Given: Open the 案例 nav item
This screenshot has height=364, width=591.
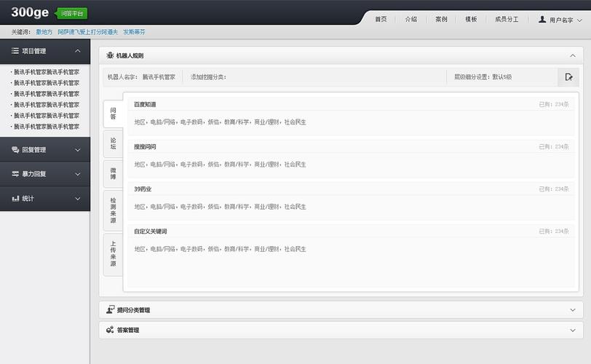Looking at the screenshot, I should pyautogui.click(x=441, y=19).
